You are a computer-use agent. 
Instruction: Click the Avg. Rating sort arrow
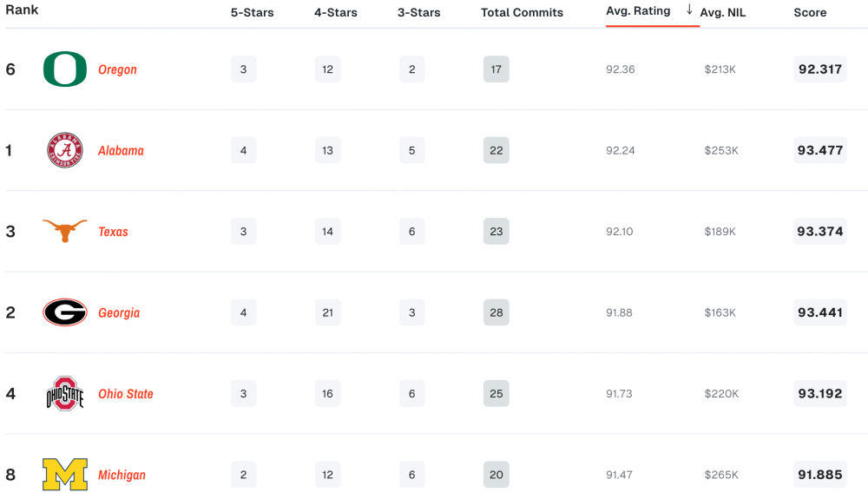689,10
